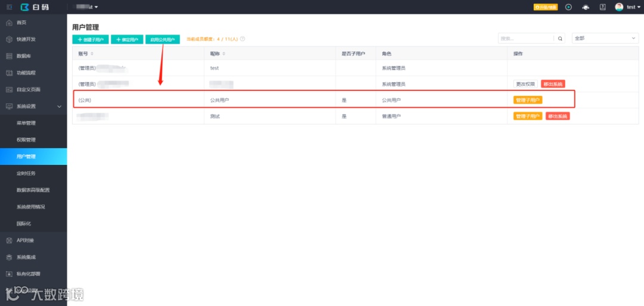Click the test nickname cell
This screenshot has width=644, height=306.
(x=215, y=68)
